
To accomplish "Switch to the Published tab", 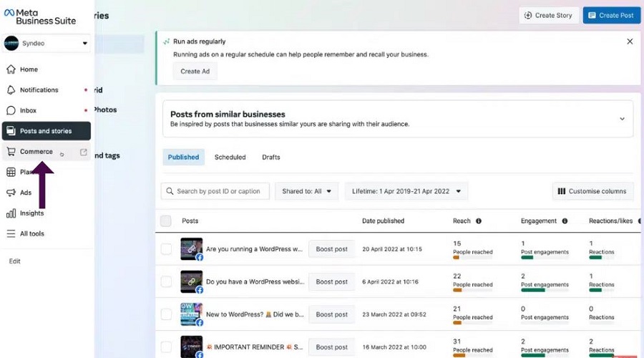I will tap(183, 158).
